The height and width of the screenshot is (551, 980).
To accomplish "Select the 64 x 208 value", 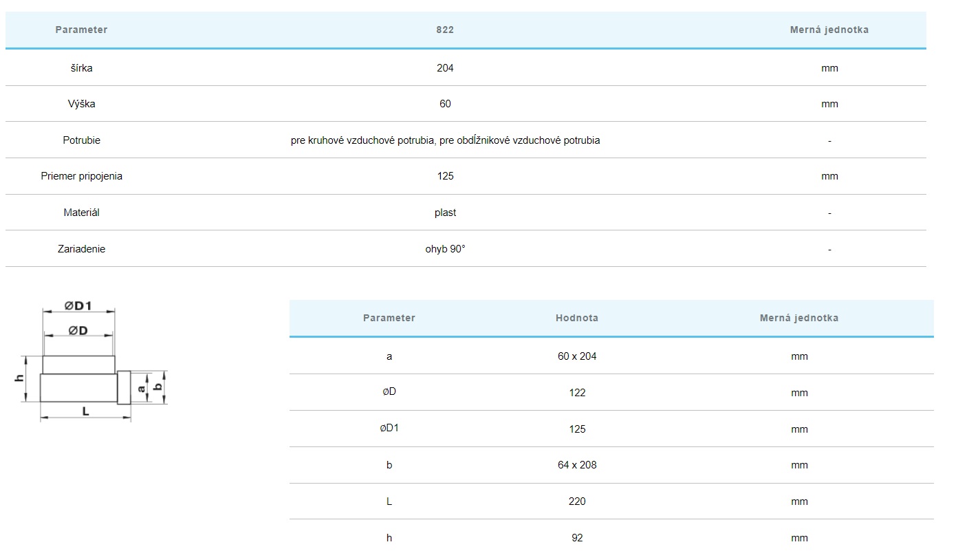I will 577,465.
